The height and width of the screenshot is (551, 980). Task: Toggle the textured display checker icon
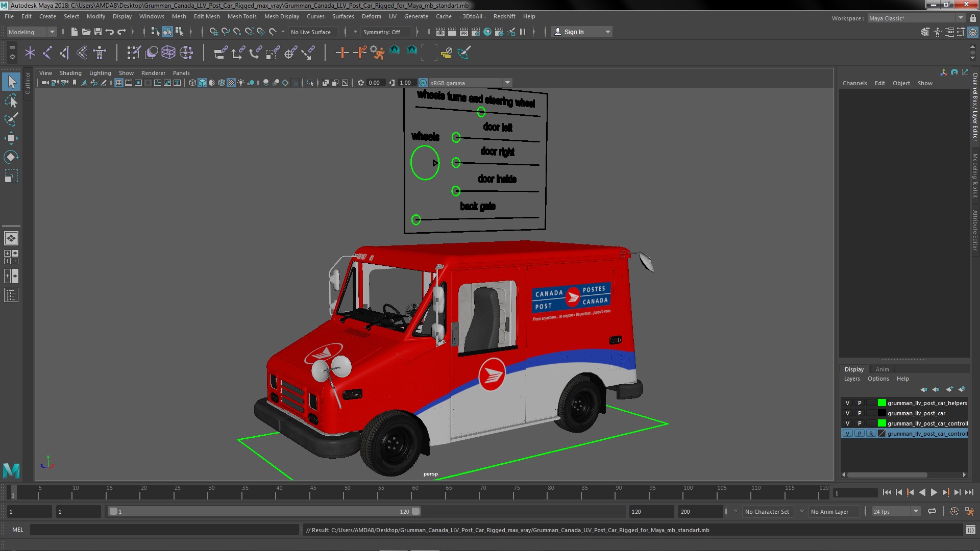(231, 83)
